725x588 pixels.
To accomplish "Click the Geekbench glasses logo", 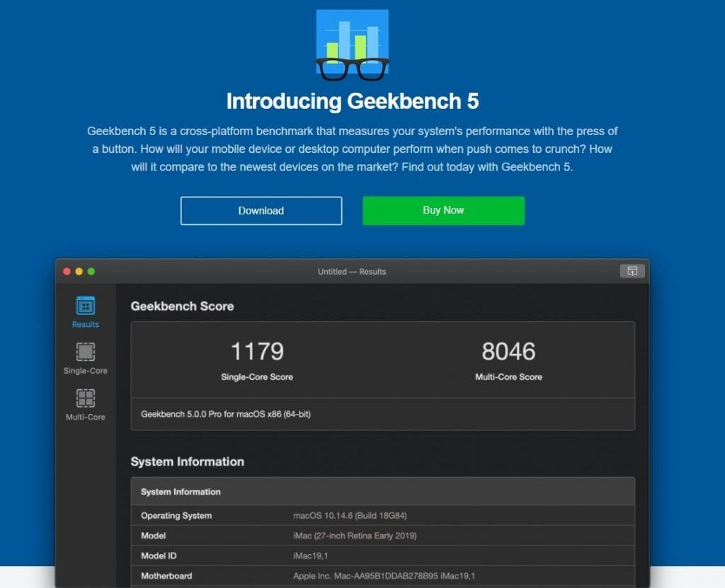I will (352, 45).
